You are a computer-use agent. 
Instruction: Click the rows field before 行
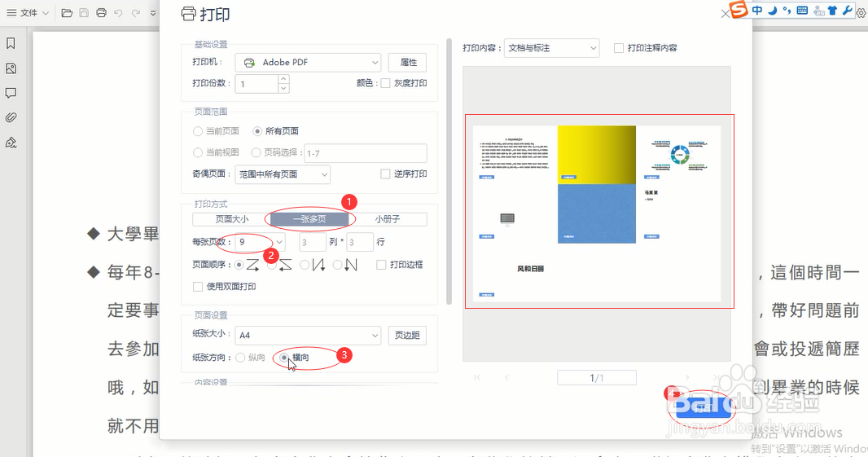(x=359, y=242)
